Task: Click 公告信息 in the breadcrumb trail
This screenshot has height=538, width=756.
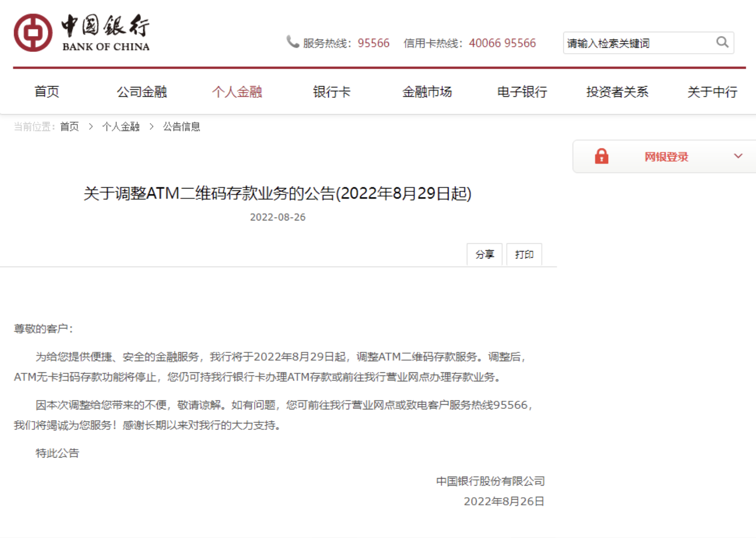Action: pyautogui.click(x=182, y=127)
